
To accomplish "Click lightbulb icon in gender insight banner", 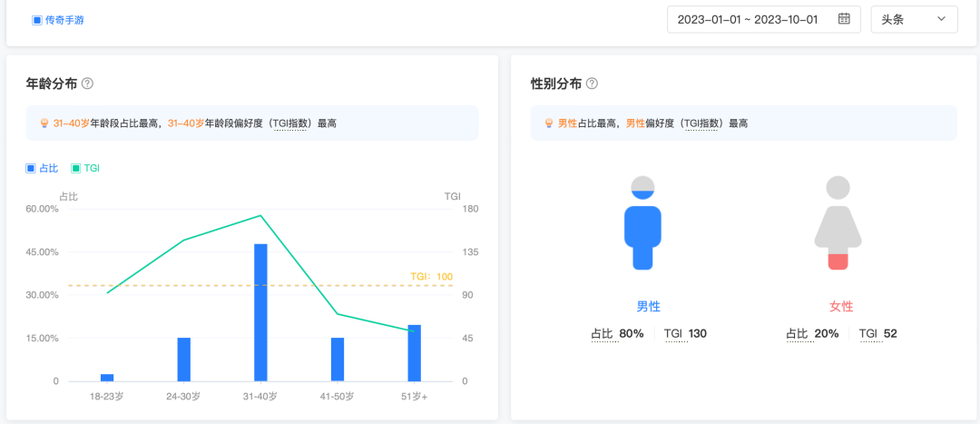I will (548, 123).
